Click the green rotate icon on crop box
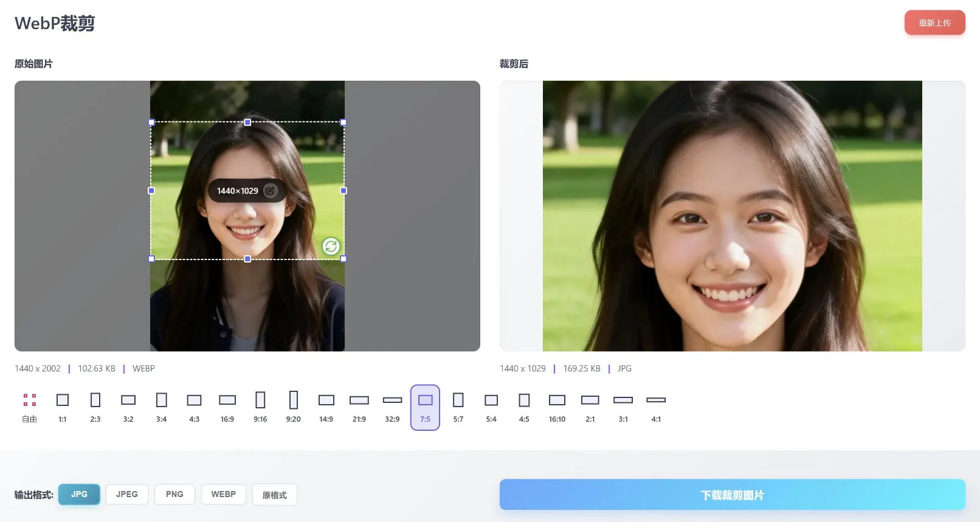980x522 pixels. click(x=331, y=246)
